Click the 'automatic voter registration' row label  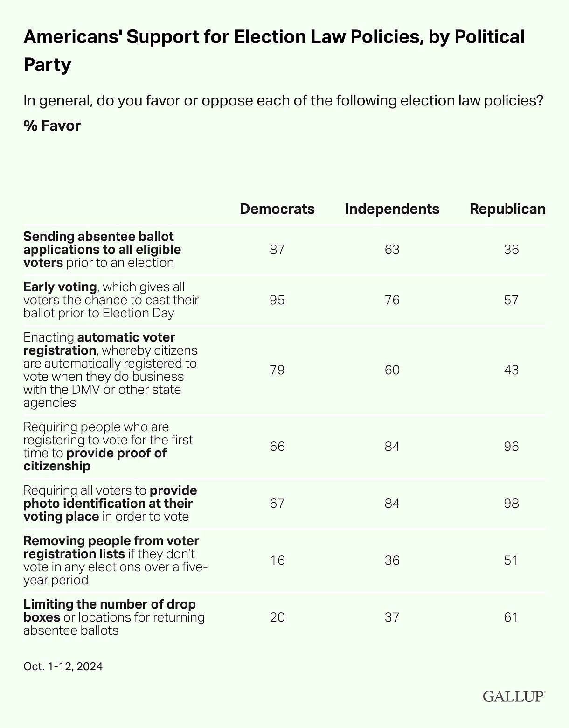pos(110,370)
